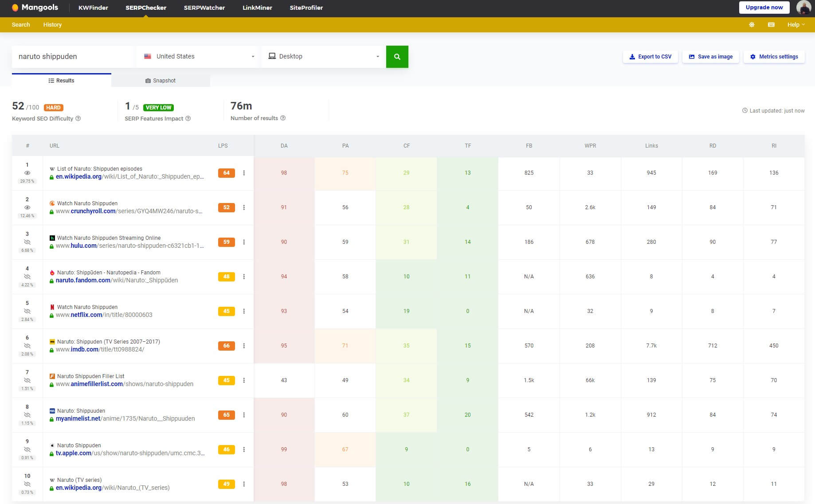Open the user profile avatar

(804, 8)
